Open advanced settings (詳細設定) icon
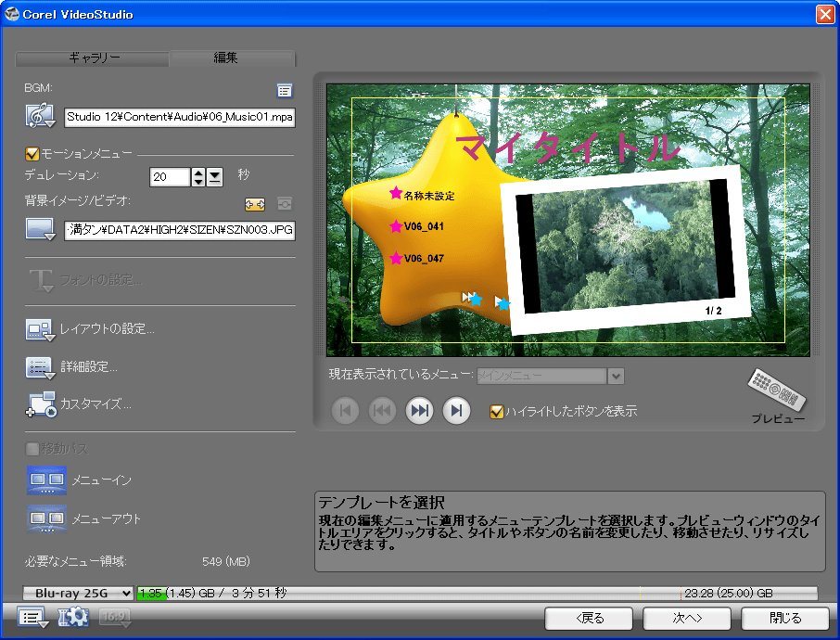 coord(40,367)
